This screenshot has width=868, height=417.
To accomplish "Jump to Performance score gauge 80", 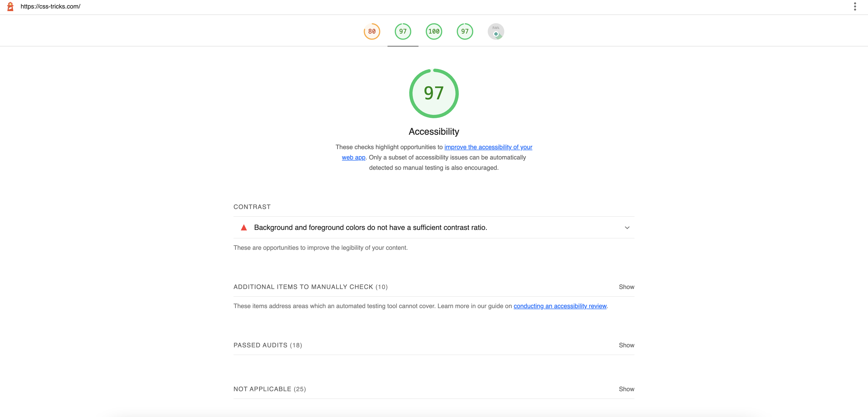I will click(372, 31).
